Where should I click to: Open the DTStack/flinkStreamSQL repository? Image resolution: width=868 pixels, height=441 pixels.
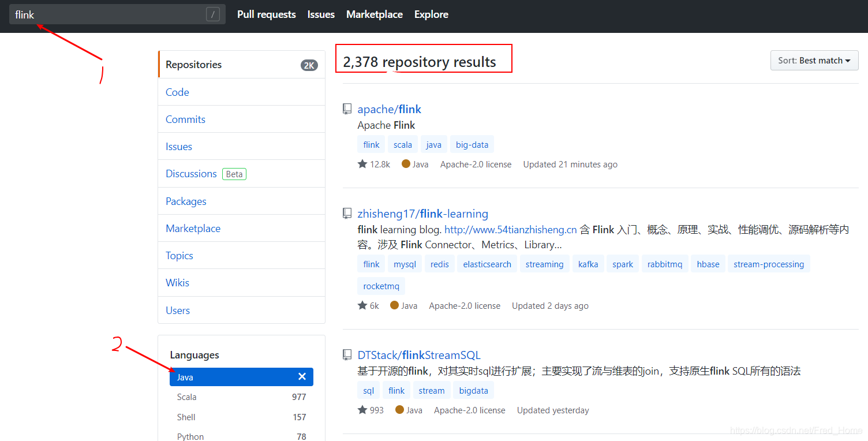(x=418, y=355)
